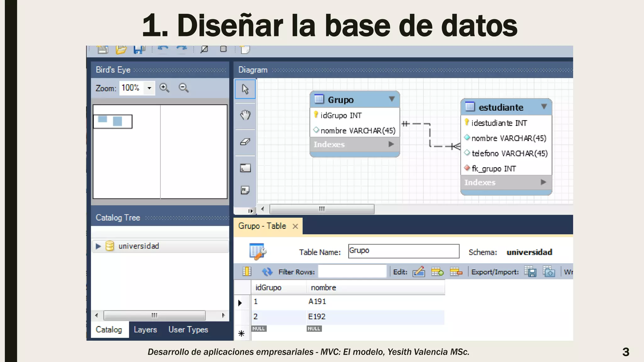Select the eraser tool in the diagram toolbar
The height and width of the screenshot is (362, 644).
245,142
